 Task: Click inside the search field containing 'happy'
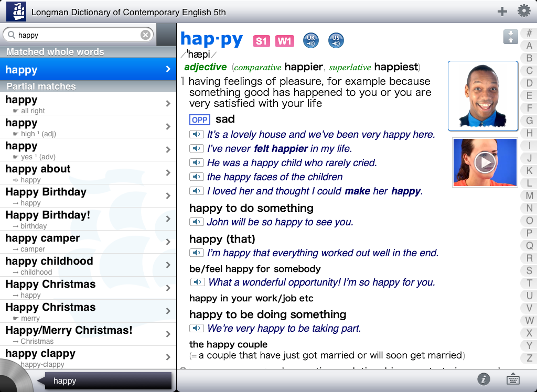[78, 35]
